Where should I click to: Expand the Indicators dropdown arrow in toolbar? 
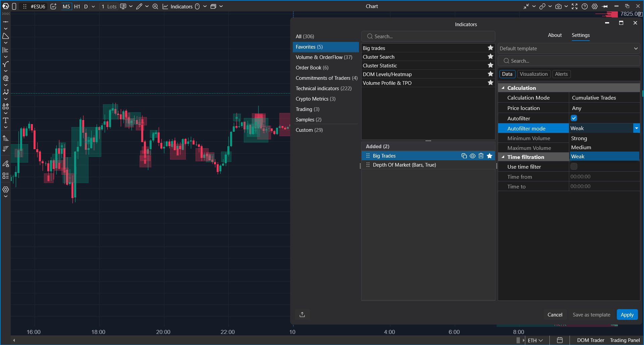[x=205, y=6]
